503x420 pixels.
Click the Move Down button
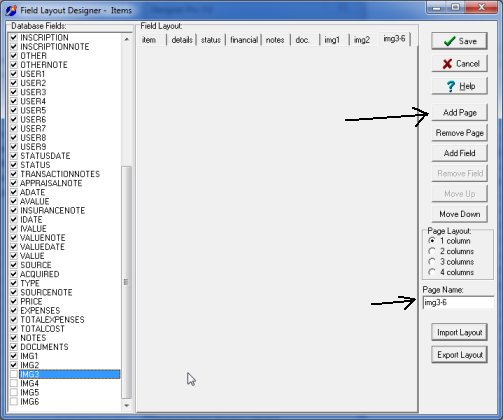tap(459, 214)
